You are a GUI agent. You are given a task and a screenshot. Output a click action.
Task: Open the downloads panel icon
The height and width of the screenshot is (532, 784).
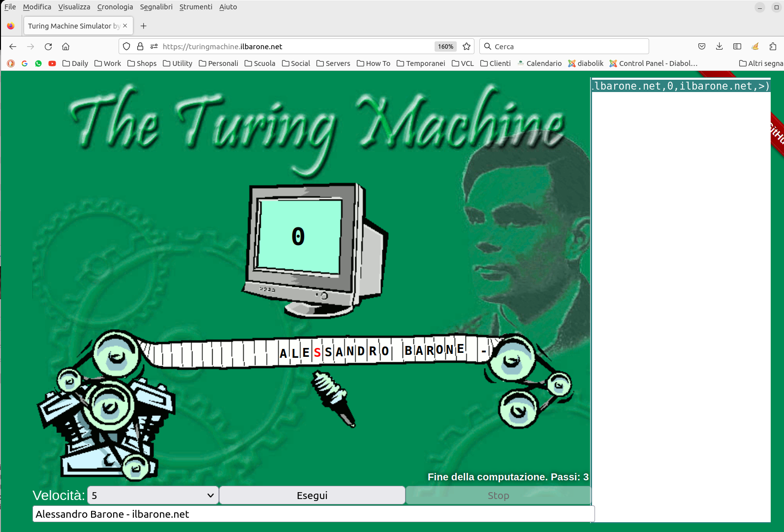tap(719, 47)
